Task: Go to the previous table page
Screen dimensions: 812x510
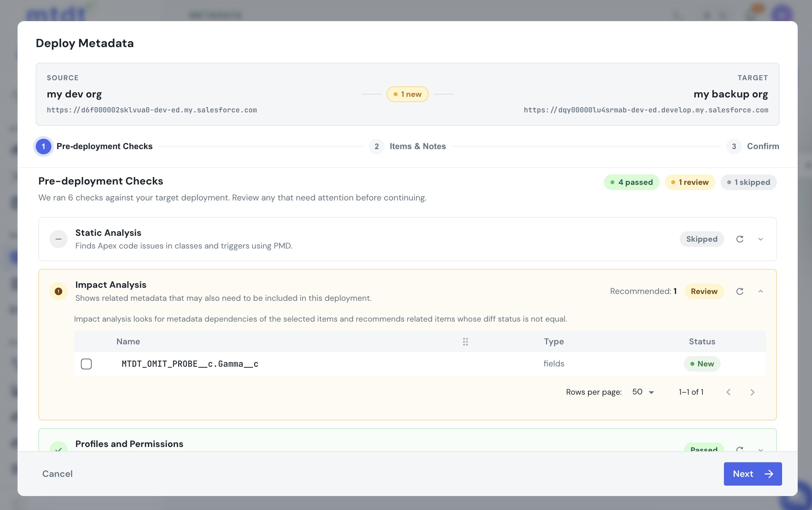Action: pyautogui.click(x=728, y=392)
